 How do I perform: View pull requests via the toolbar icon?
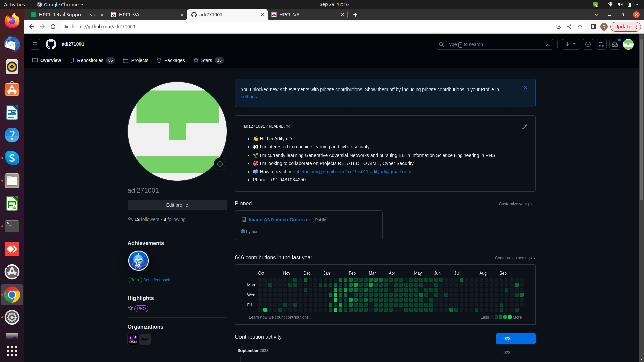pos(601,44)
